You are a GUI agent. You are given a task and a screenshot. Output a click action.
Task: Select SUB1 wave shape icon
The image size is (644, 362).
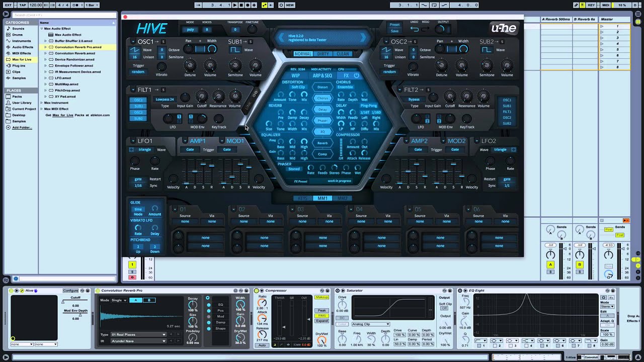click(235, 50)
